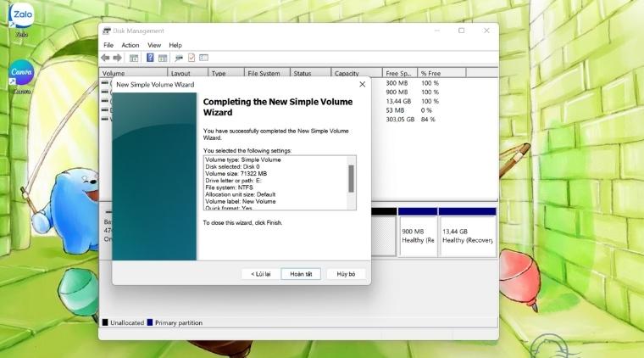Click the key-shaped toolbar icon
644x358 pixels.
(x=179, y=58)
